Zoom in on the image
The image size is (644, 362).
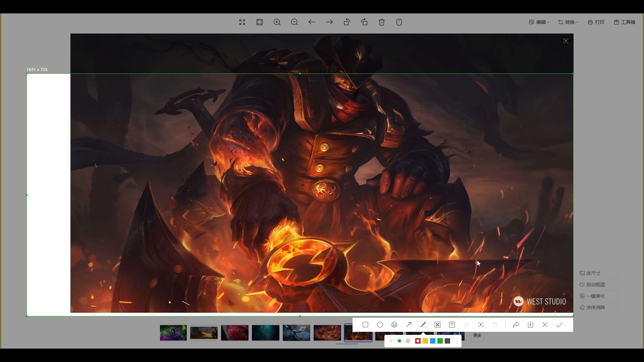click(x=277, y=22)
